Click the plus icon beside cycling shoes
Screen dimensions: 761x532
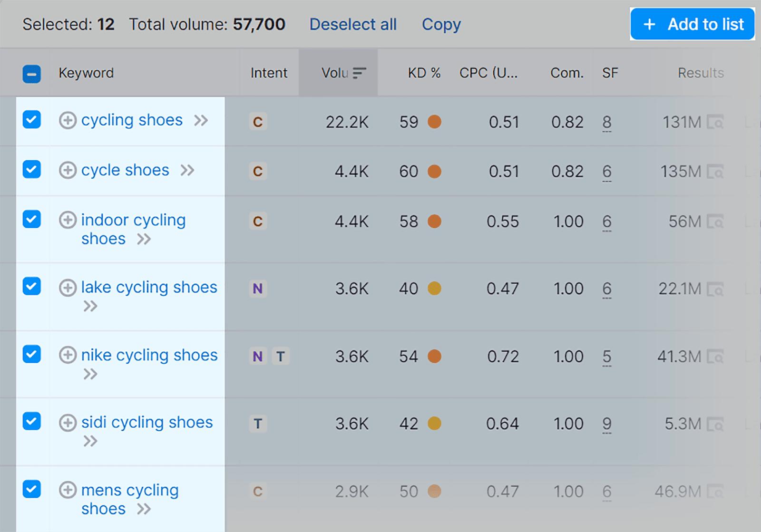tap(68, 120)
